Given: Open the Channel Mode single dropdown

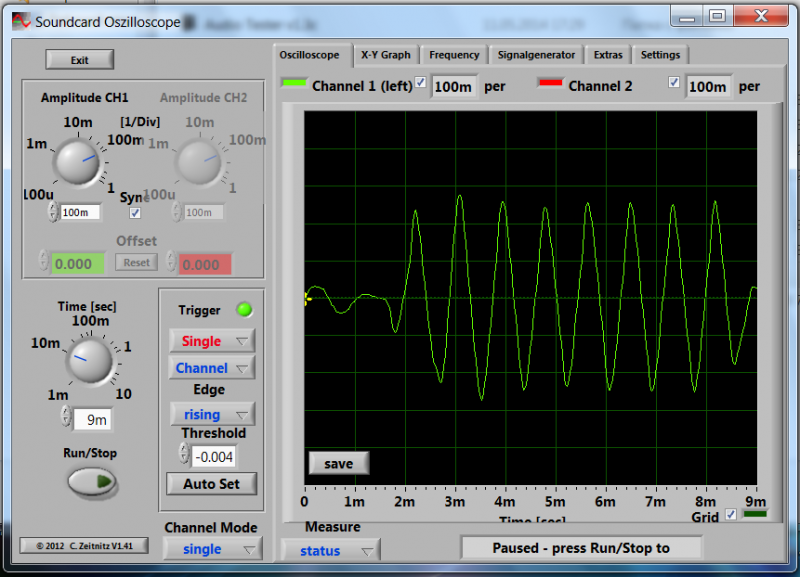Looking at the screenshot, I should click(212, 549).
